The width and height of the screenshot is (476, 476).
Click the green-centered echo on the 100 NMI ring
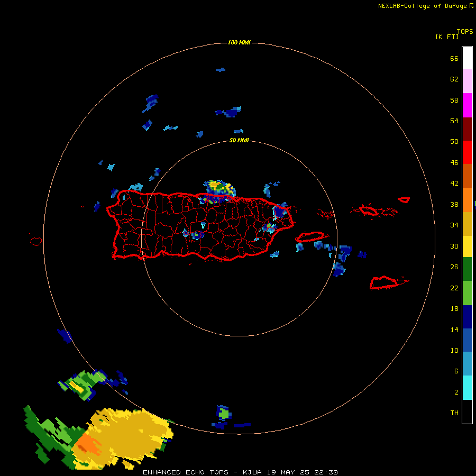coord(223,414)
